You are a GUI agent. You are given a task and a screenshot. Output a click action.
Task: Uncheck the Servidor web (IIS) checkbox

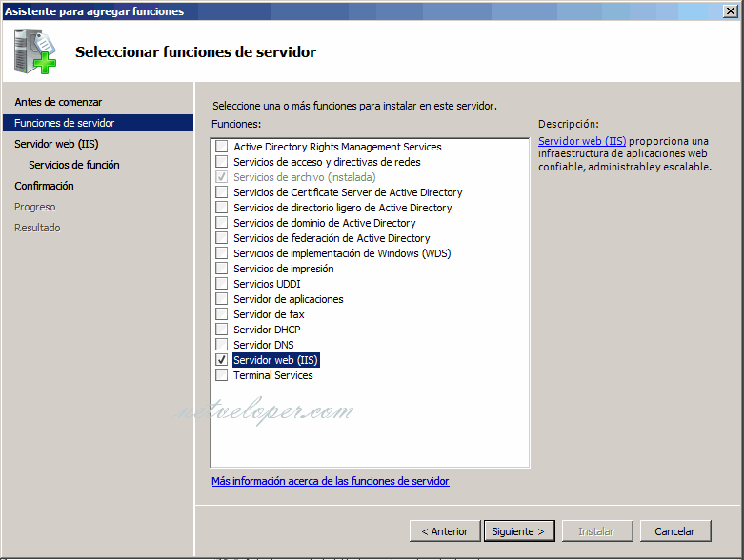coord(222,359)
